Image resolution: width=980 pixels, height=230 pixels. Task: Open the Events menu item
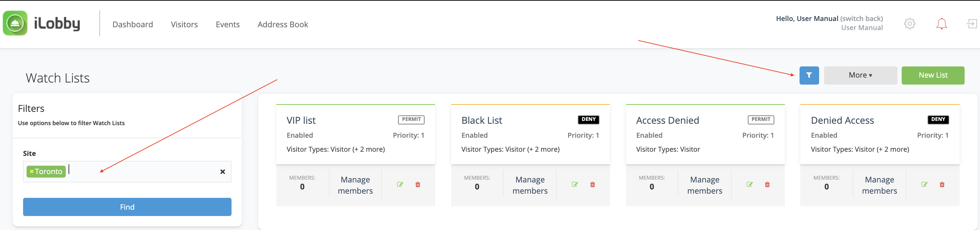coord(227,24)
